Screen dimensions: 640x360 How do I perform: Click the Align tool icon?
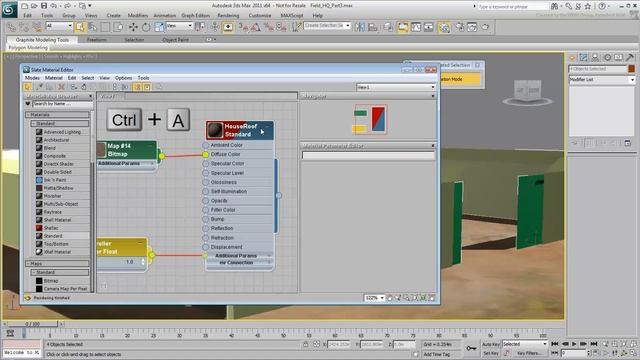tap(373, 27)
